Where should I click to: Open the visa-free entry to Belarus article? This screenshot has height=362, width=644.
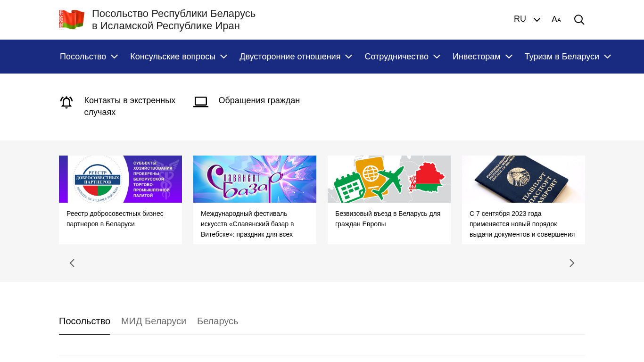[388, 219]
